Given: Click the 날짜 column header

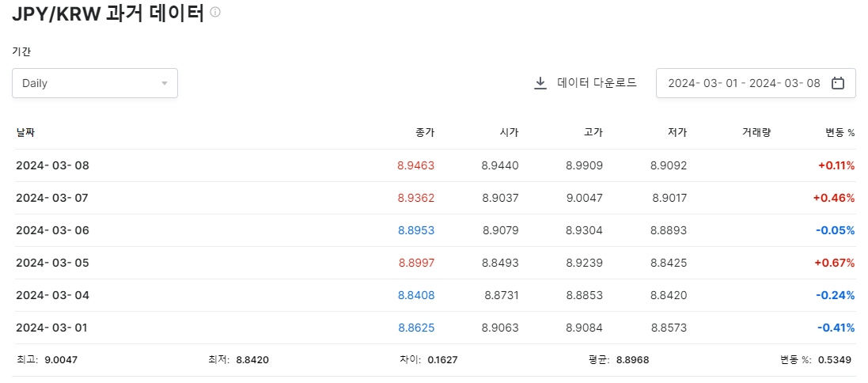Looking at the screenshot, I should tap(25, 132).
